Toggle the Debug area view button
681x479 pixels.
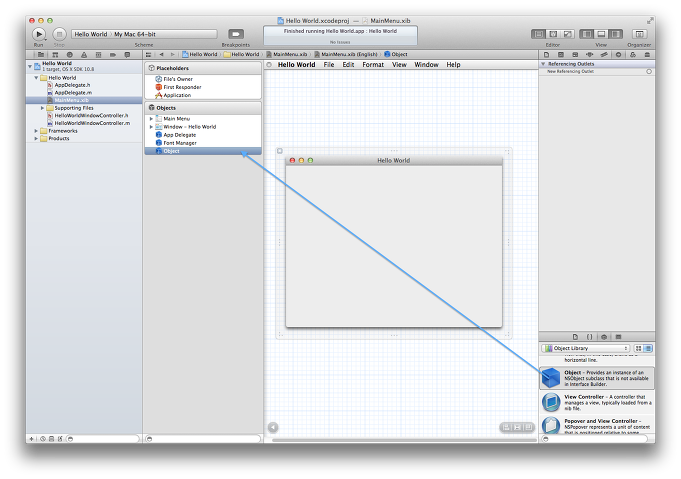pyautogui.click(x=601, y=34)
